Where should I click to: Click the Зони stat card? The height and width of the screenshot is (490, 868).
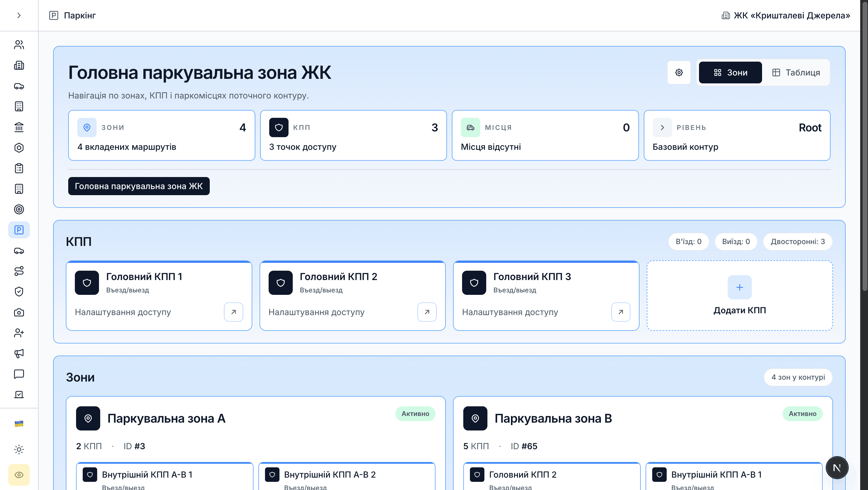tap(161, 135)
